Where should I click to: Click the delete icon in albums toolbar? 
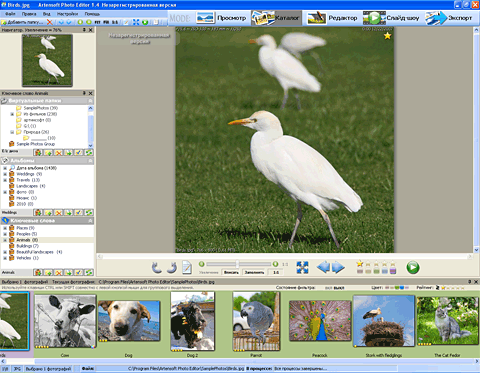click(58, 213)
